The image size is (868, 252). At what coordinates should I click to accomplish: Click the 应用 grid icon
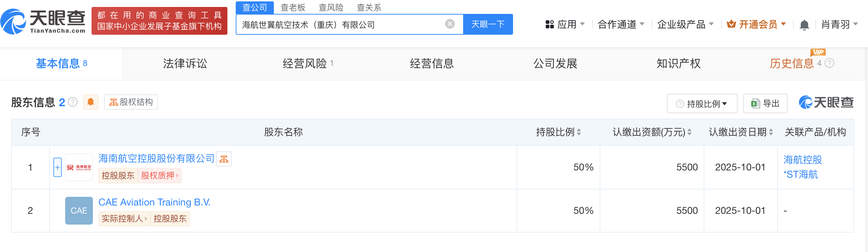point(549,24)
